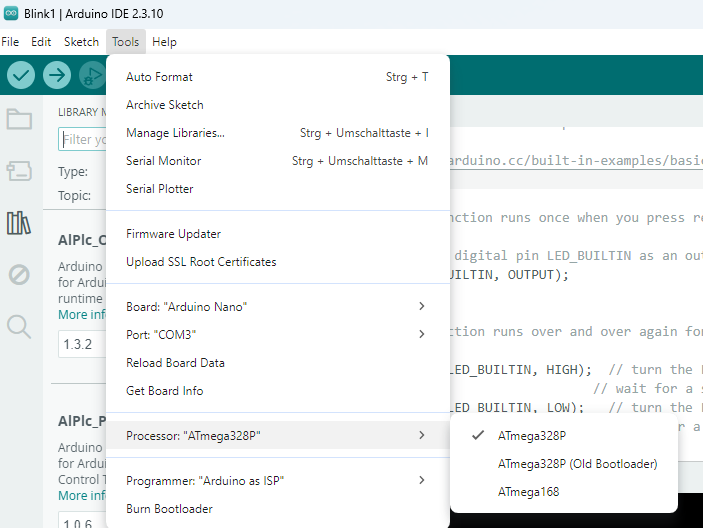Select ATmega168 processor option
This screenshot has width=703, height=528.
pyautogui.click(x=564, y=492)
